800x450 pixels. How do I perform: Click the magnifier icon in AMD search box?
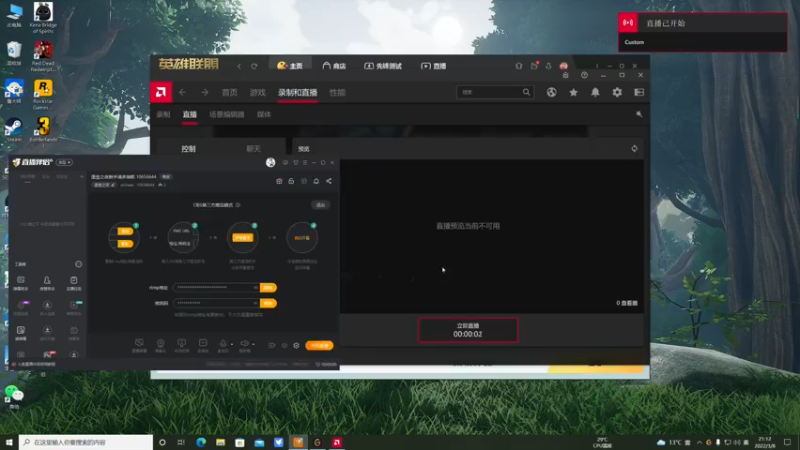pos(526,92)
